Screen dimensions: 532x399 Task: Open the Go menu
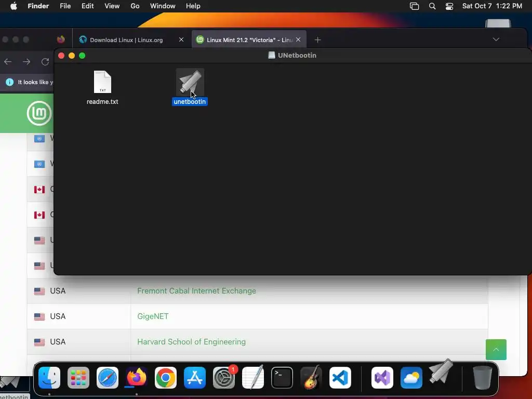(x=135, y=6)
